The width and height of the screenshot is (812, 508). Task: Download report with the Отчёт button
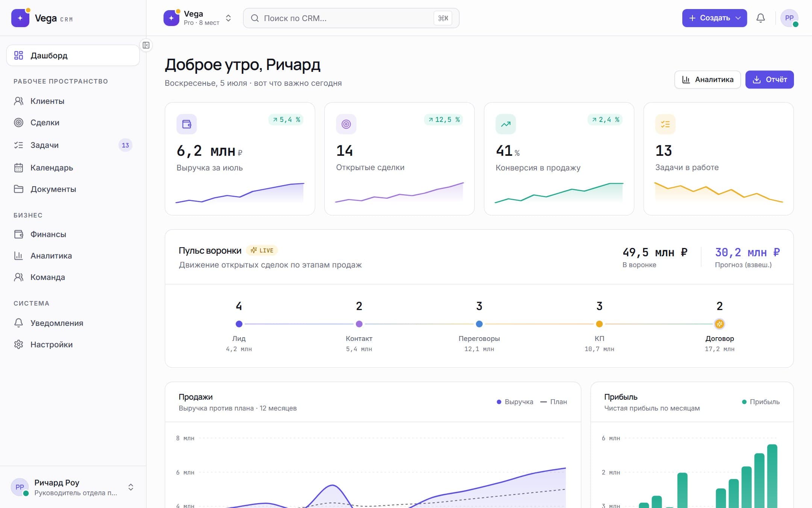click(x=769, y=79)
